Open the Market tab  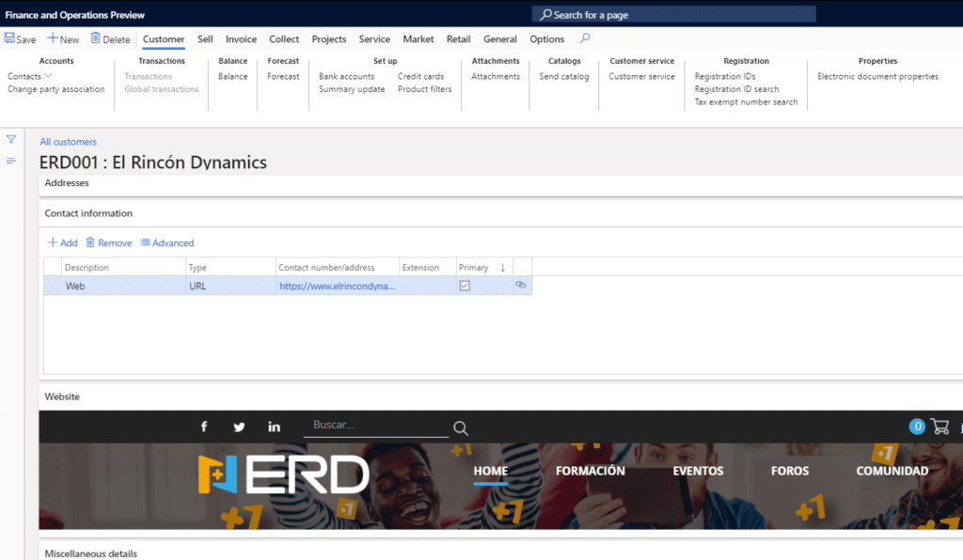coord(418,39)
